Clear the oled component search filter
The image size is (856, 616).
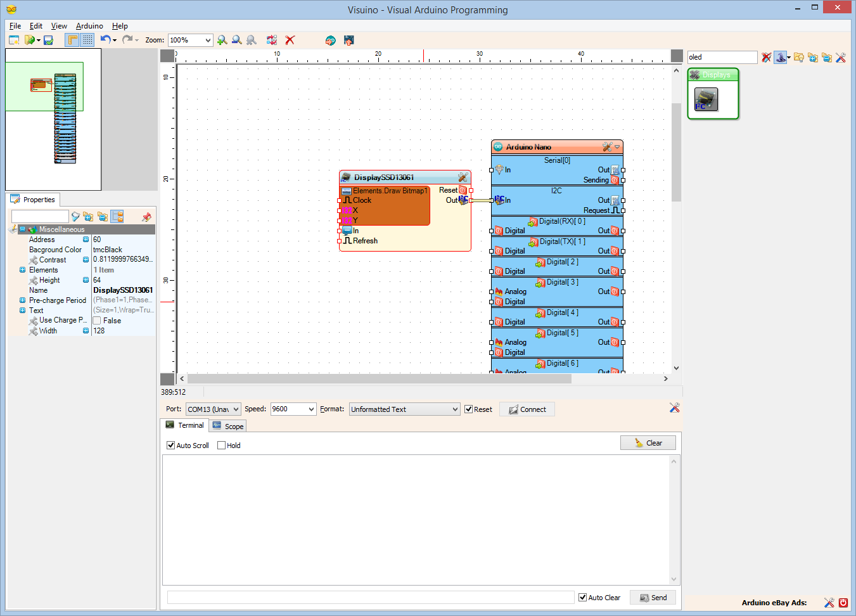(x=766, y=57)
